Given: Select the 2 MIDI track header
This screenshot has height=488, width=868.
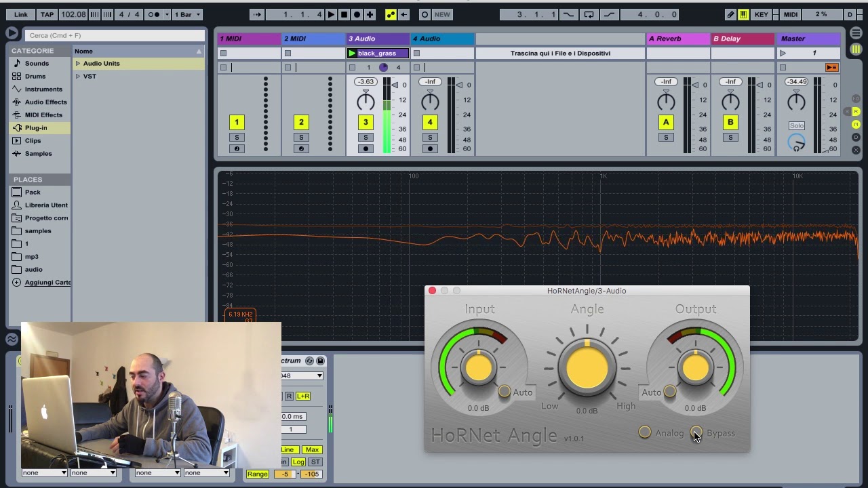Looking at the screenshot, I should (x=313, y=39).
